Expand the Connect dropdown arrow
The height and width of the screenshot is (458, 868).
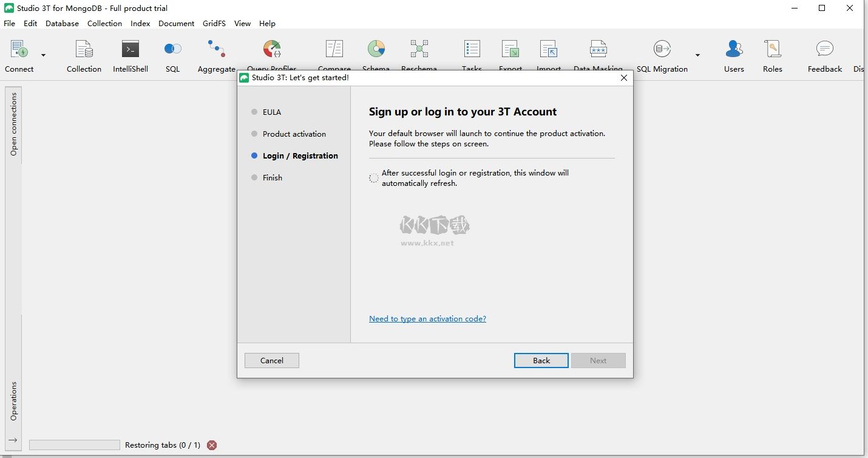[x=44, y=55]
